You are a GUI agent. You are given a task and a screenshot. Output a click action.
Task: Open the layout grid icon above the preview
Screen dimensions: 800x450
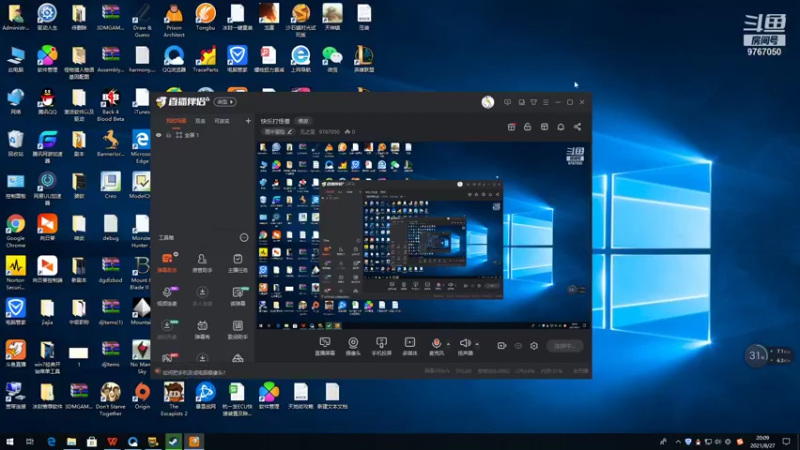(x=544, y=127)
